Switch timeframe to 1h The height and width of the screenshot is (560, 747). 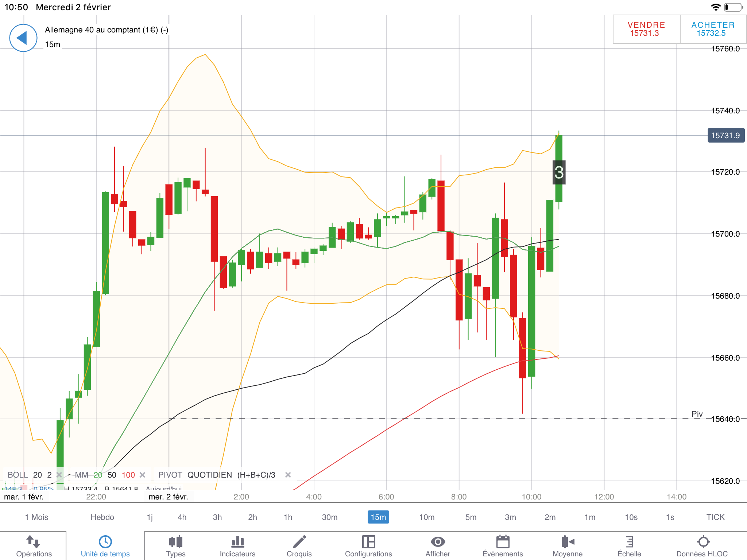288,517
